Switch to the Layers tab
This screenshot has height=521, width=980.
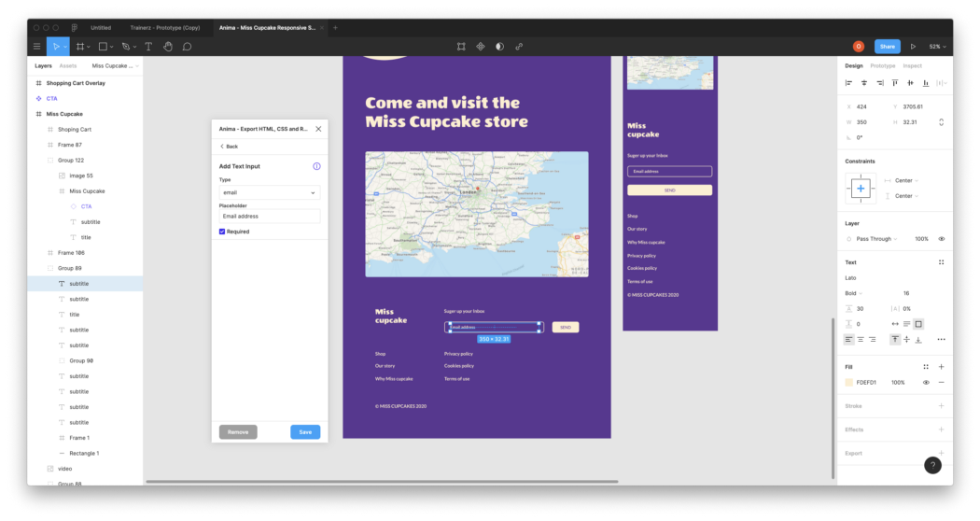(43, 65)
